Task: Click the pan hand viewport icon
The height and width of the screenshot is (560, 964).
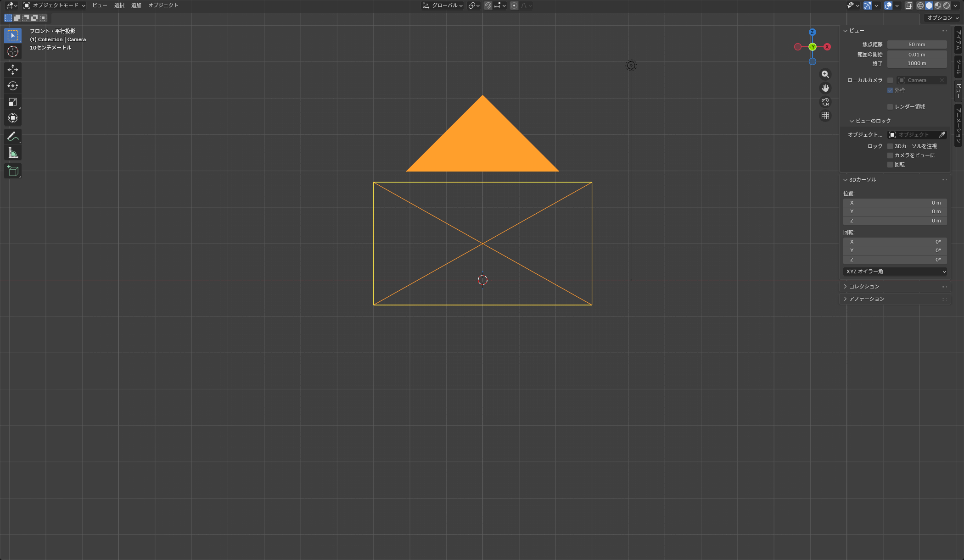Action: [825, 88]
